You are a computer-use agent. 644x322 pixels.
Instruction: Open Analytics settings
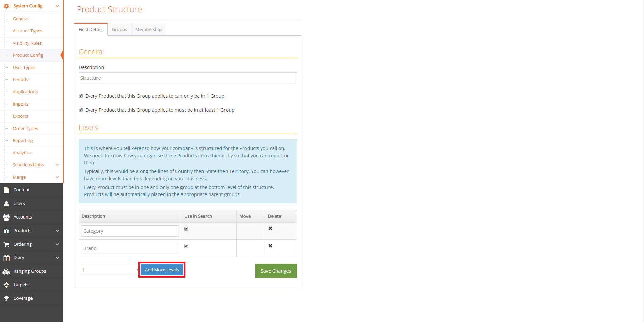coord(22,153)
